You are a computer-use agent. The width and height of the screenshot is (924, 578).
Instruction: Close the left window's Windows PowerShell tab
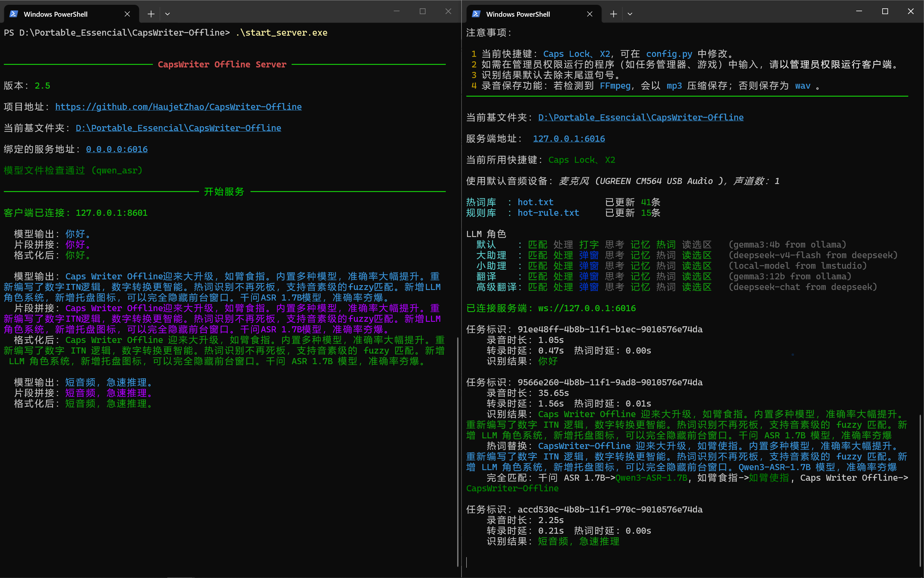(127, 14)
